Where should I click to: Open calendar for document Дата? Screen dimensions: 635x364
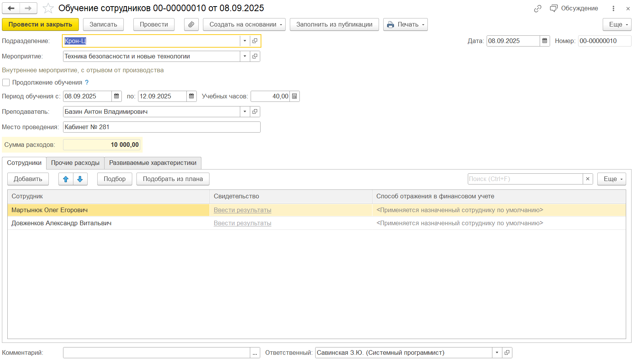pyautogui.click(x=545, y=41)
